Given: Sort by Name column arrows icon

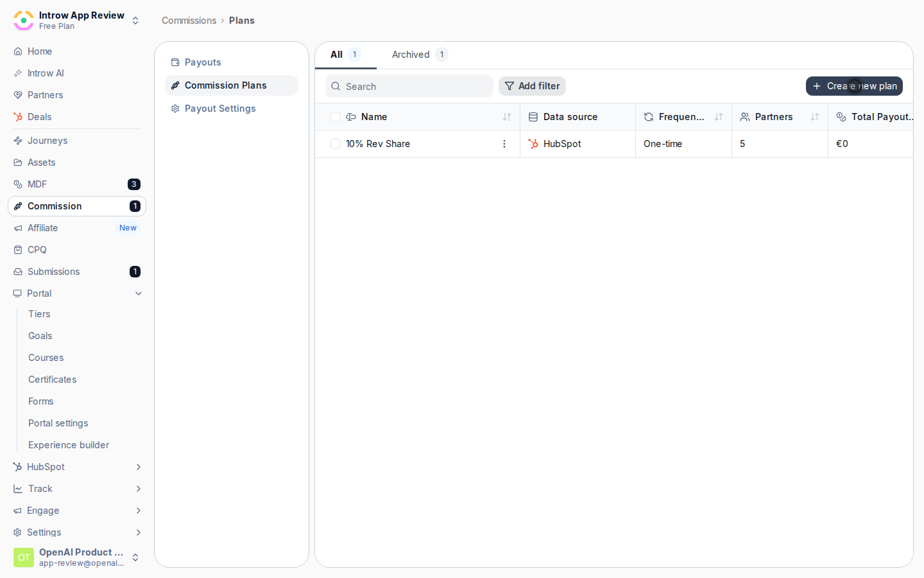Looking at the screenshot, I should tap(507, 117).
